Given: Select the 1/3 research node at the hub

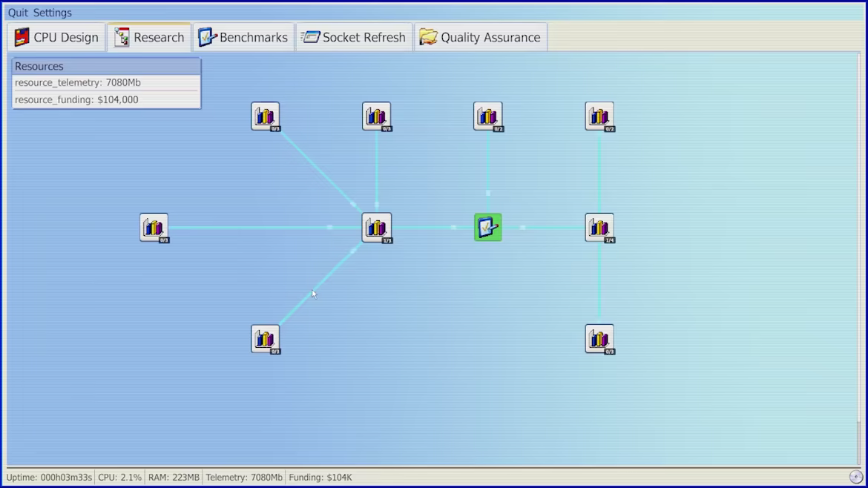Looking at the screenshot, I should click(x=376, y=228).
